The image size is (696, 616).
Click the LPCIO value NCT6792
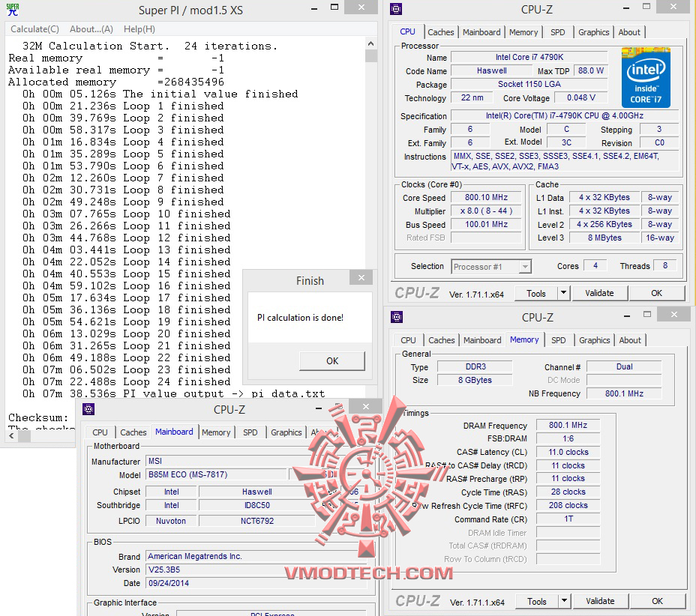tap(257, 521)
